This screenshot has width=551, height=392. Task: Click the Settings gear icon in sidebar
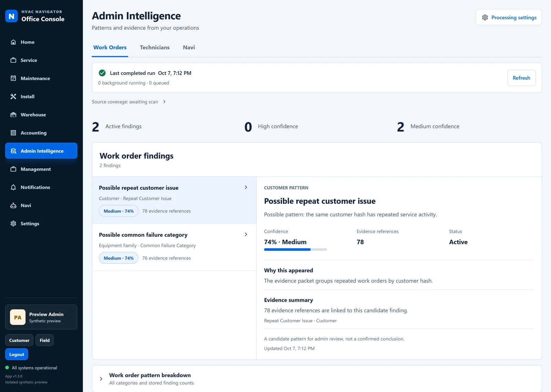[x=13, y=224]
